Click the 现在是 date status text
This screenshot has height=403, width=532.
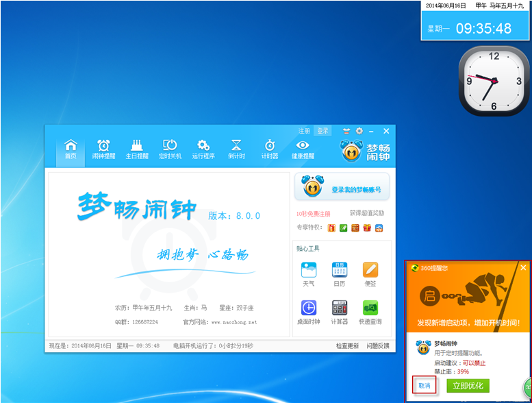click(x=104, y=345)
